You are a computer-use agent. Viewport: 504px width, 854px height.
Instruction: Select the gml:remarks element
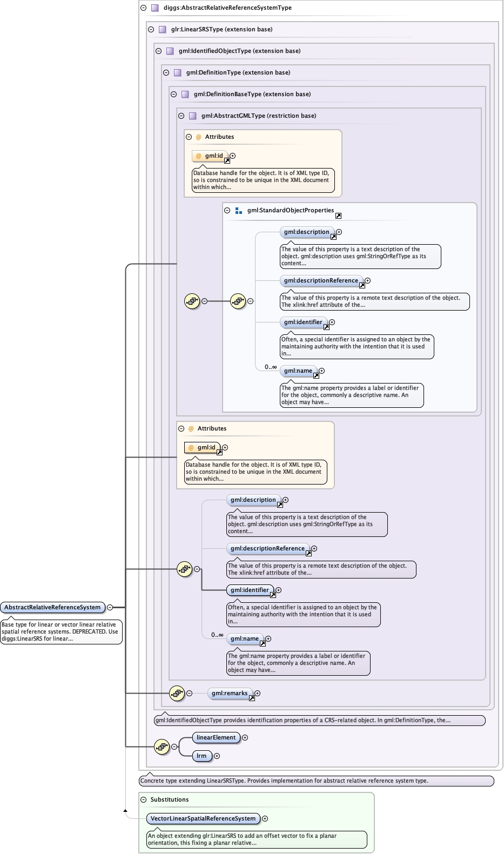point(230,693)
